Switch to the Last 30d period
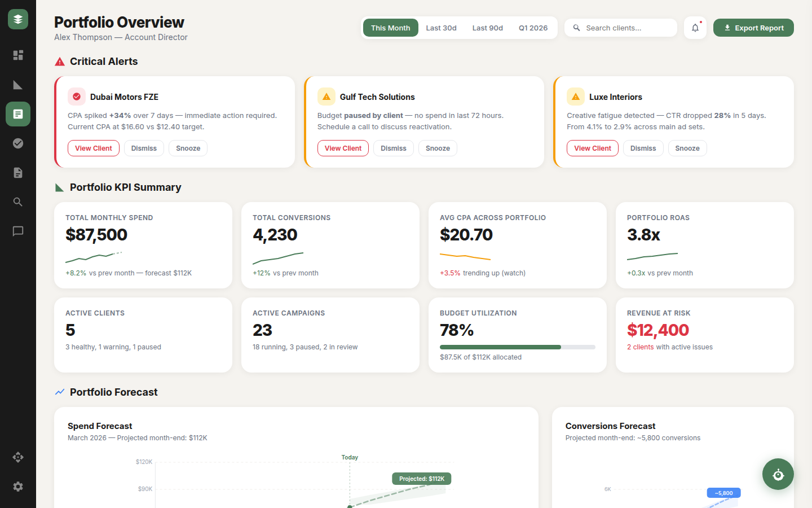This screenshot has height=508, width=812. click(x=441, y=28)
